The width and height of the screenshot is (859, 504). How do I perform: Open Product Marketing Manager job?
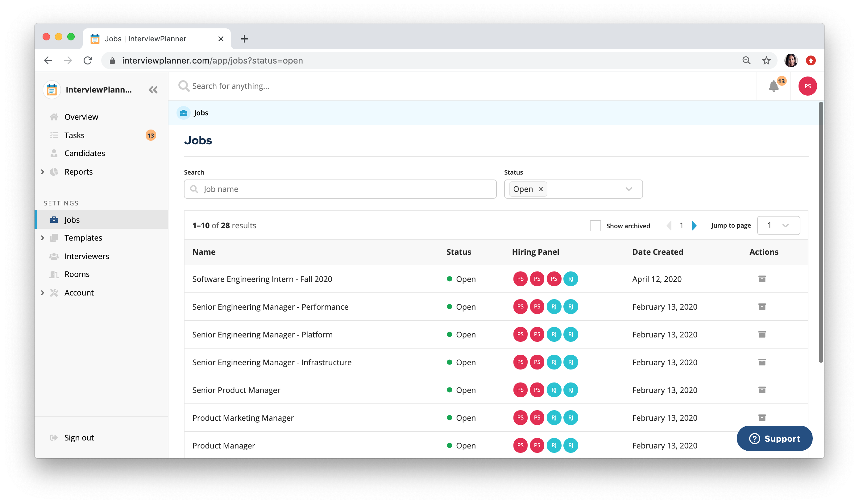coord(243,418)
